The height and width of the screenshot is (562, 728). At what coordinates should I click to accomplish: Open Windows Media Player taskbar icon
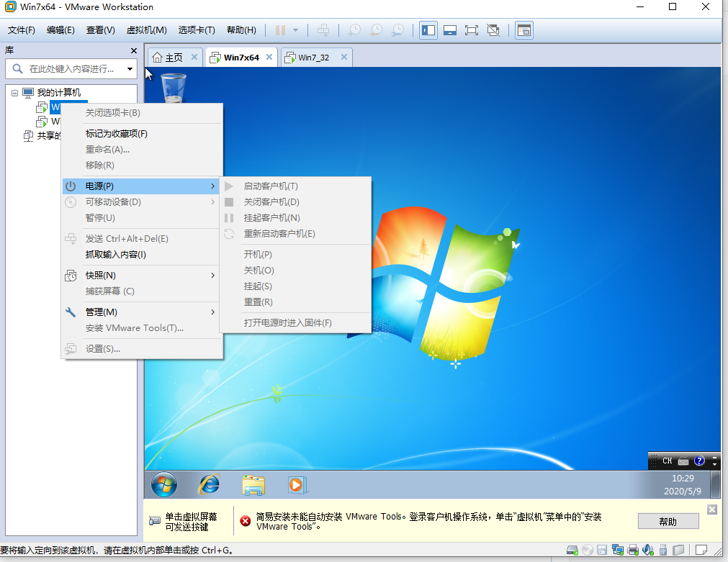point(297,485)
